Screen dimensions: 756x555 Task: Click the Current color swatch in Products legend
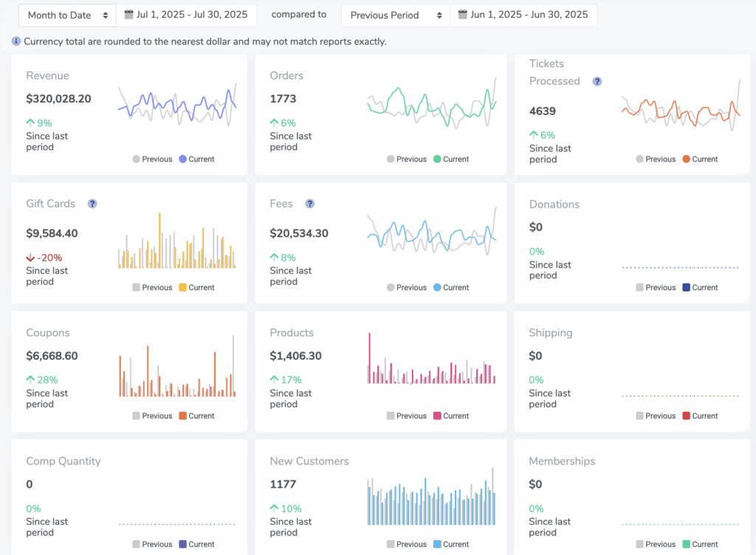coord(437,416)
